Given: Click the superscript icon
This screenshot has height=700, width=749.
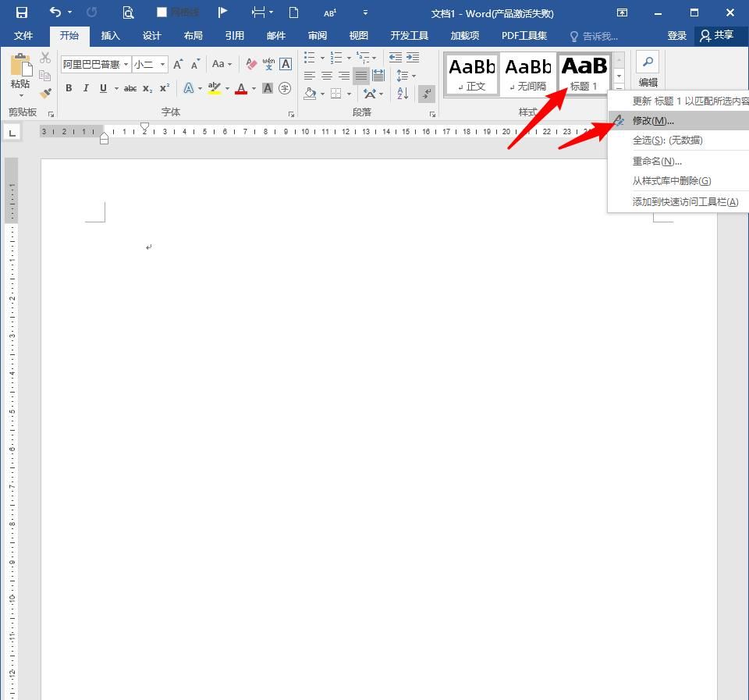Looking at the screenshot, I should [x=164, y=88].
